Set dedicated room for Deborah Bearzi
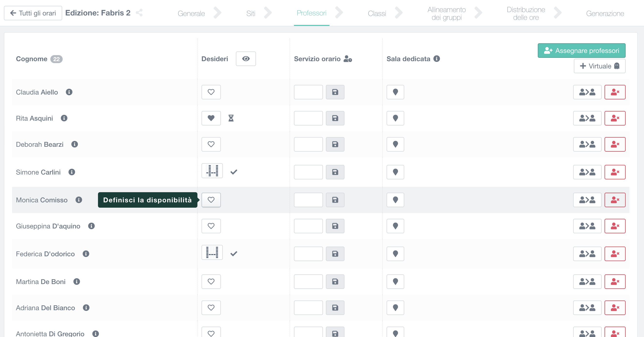This screenshot has width=644, height=337. point(395,144)
